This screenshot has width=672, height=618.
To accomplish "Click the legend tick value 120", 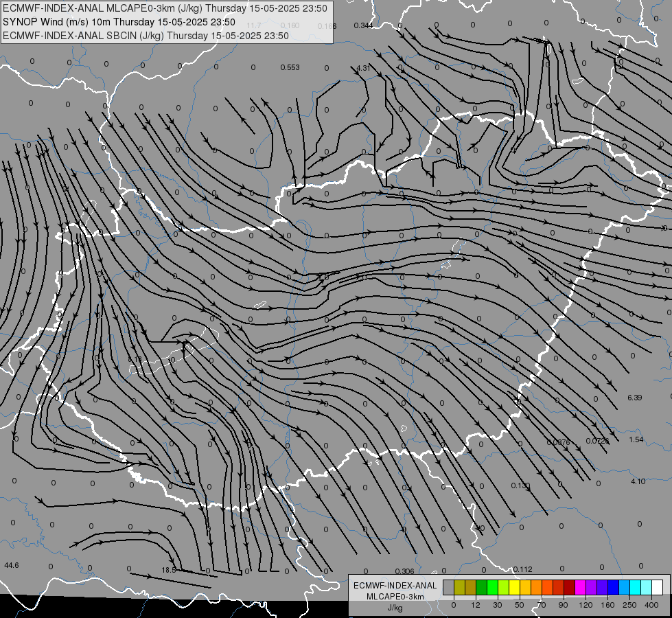I will click(586, 605).
